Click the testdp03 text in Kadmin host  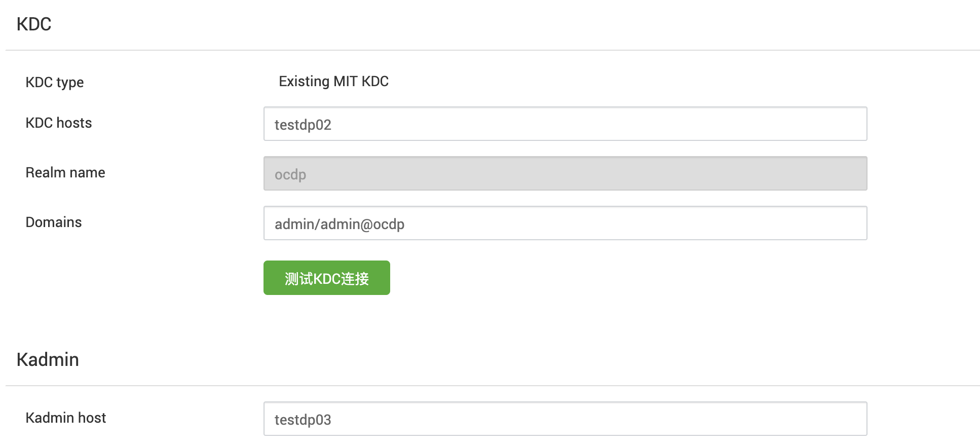coord(303,420)
